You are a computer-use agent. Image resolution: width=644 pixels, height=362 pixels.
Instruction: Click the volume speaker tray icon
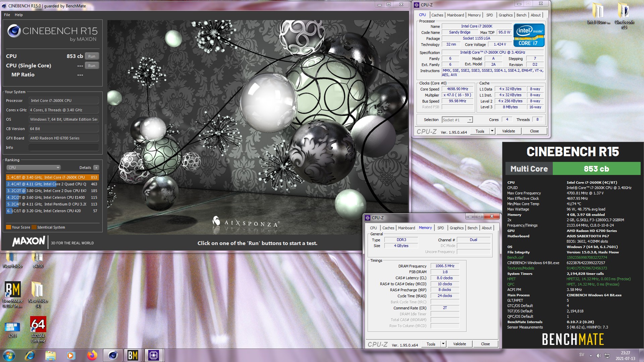coord(599,355)
